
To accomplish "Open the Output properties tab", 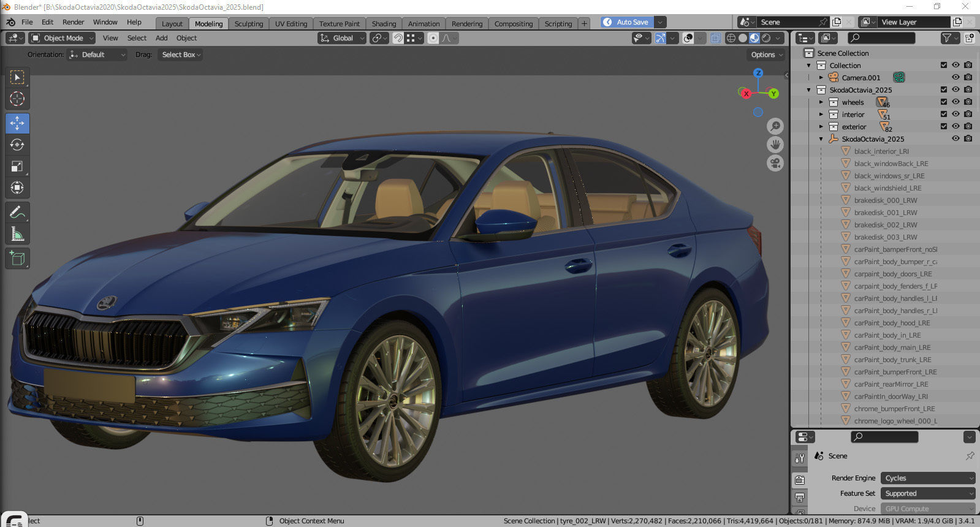I will tap(800, 498).
